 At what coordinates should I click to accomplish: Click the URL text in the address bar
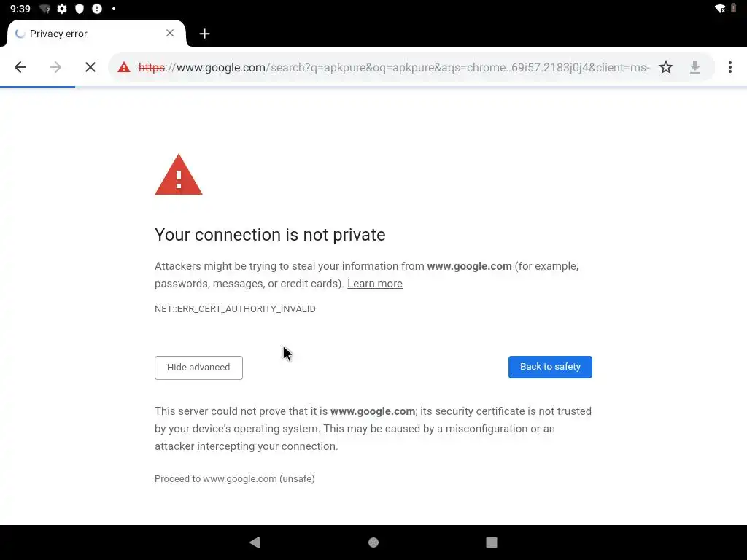[393, 68]
